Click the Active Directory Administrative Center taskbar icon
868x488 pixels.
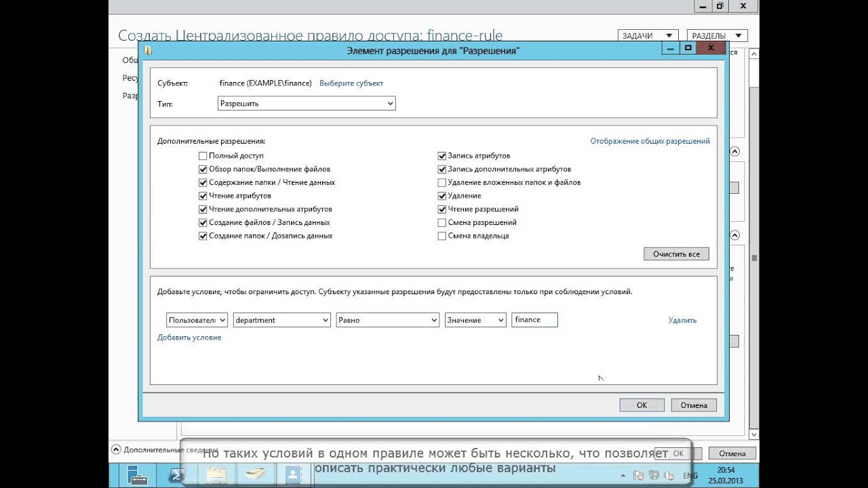coord(293,475)
